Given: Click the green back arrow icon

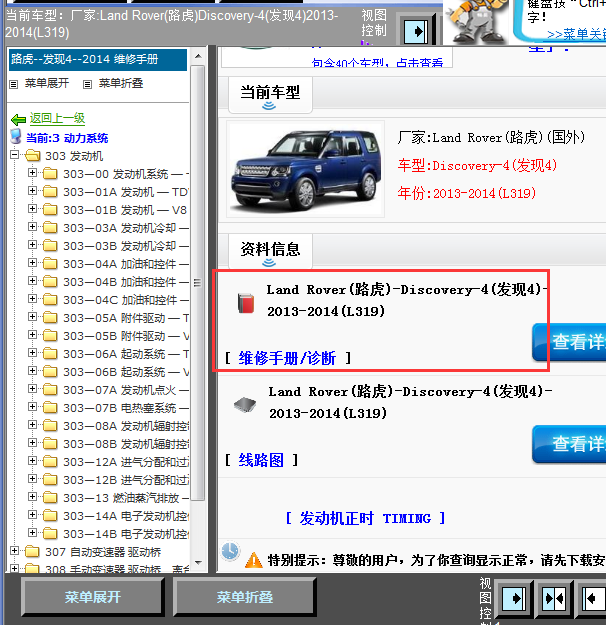Looking at the screenshot, I should (18, 119).
